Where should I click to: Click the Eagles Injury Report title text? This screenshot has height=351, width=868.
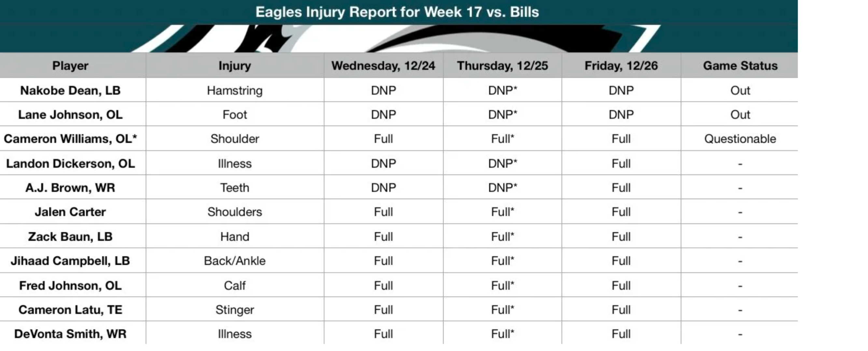tap(397, 12)
